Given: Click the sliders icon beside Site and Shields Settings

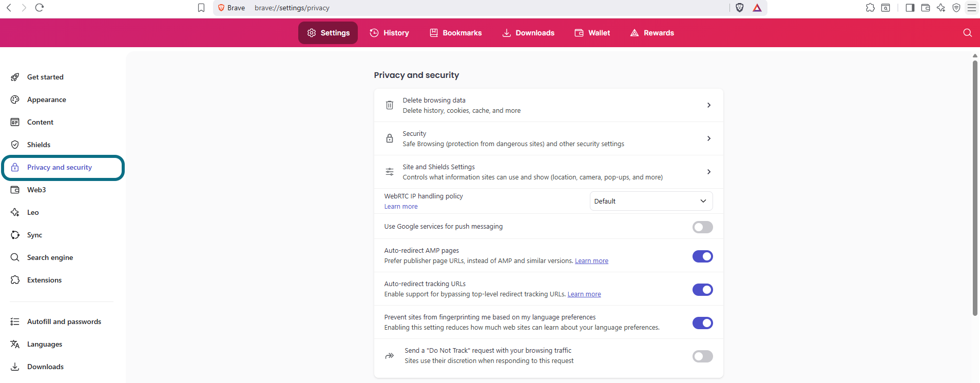Looking at the screenshot, I should (x=390, y=172).
